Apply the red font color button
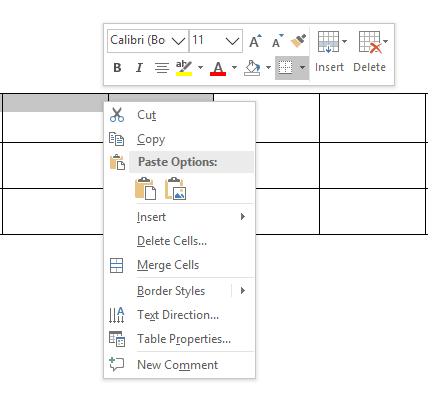The width and height of the screenshot is (428, 393). point(218,68)
